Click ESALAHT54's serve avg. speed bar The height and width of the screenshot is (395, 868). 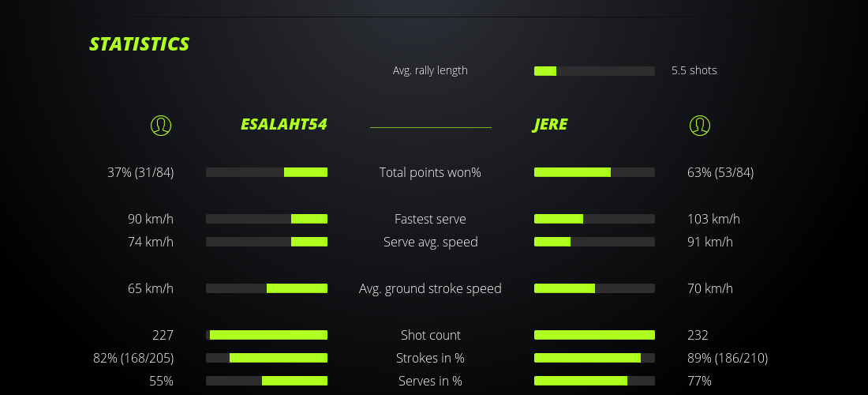(x=267, y=242)
